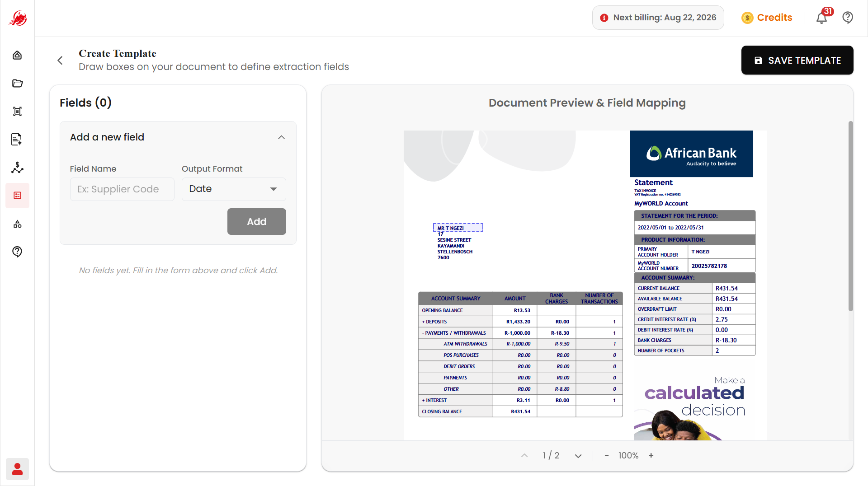
Task: Click the DEBIT ORDERS row label
Action: coord(459,366)
